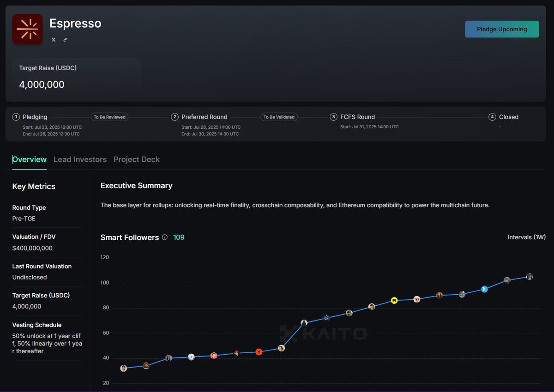
Task: Click the Key Metrics heading
Action: coord(34,186)
